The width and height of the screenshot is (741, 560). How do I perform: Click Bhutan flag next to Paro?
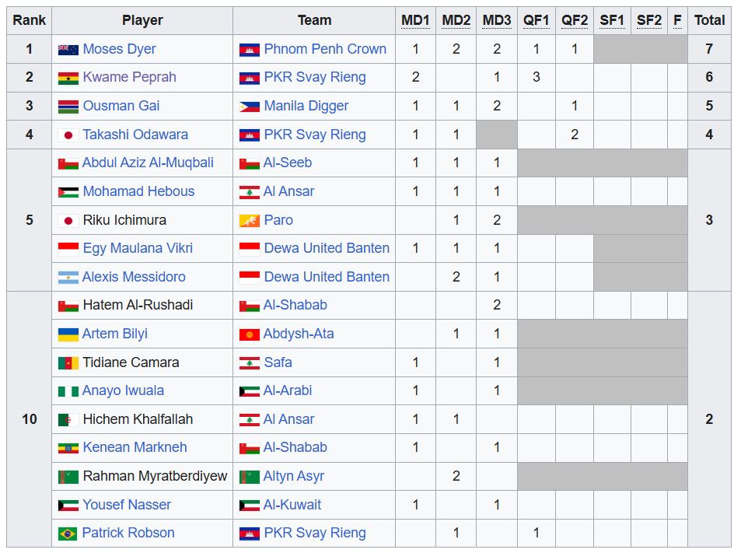click(249, 220)
